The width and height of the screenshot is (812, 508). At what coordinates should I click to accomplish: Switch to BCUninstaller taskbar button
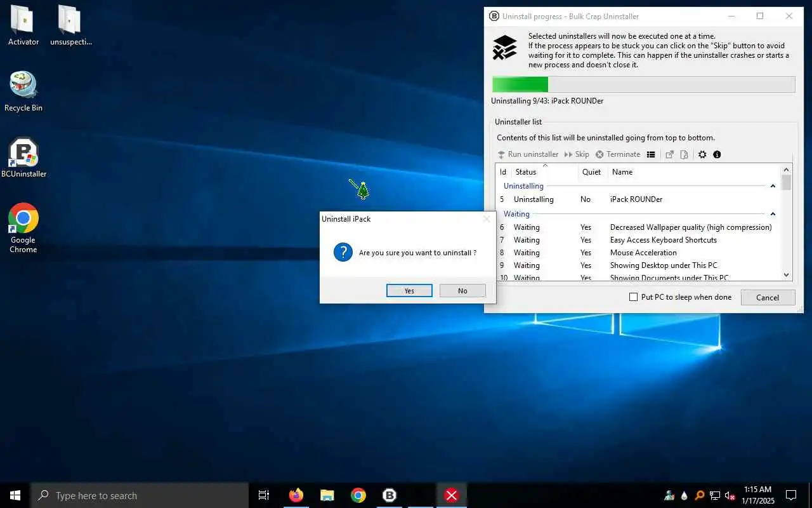coord(390,495)
